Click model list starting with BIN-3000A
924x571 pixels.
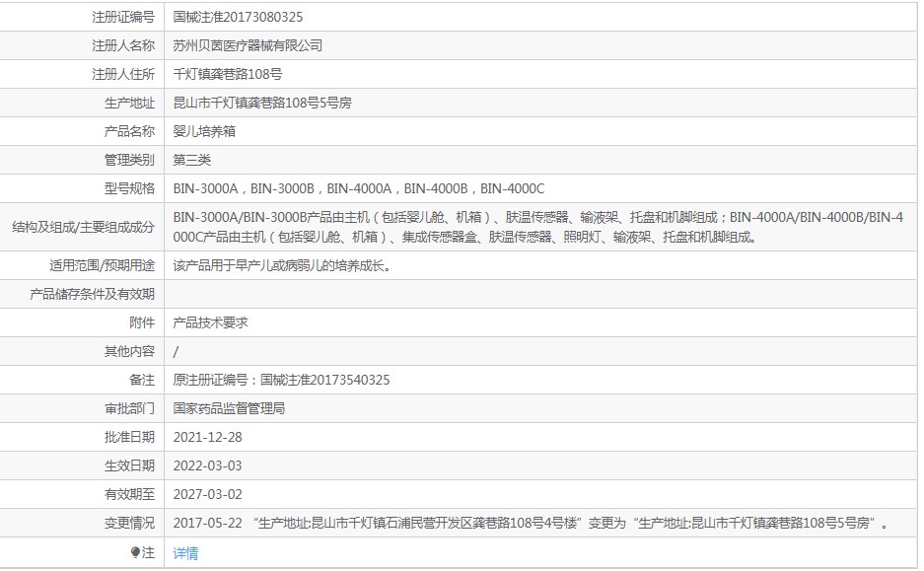(x=359, y=188)
